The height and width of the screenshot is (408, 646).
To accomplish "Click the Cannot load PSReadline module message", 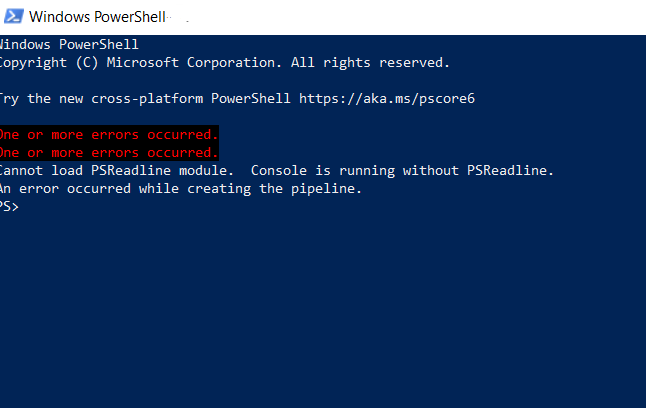I will [117, 171].
